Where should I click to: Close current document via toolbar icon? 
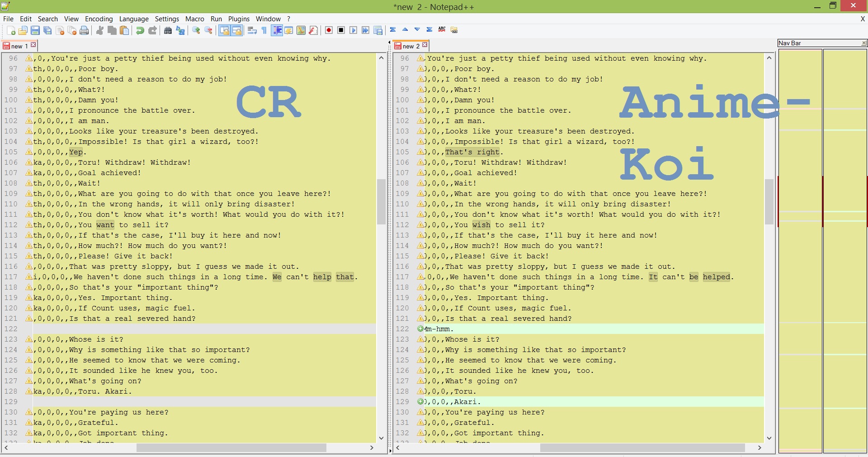(x=60, y=30)
